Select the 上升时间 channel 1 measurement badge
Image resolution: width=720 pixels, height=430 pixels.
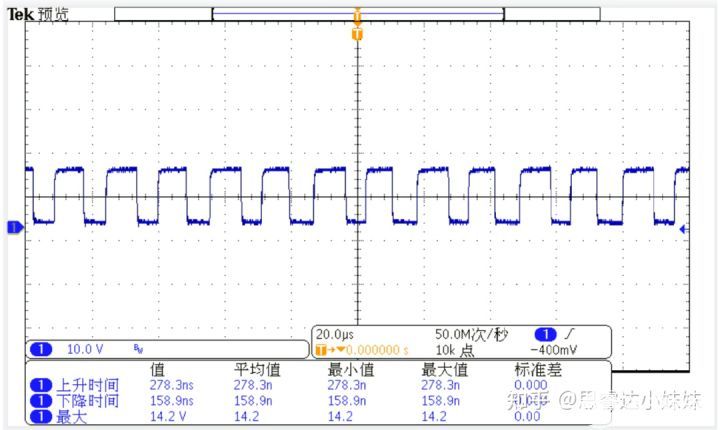click(x=41, y=385)
